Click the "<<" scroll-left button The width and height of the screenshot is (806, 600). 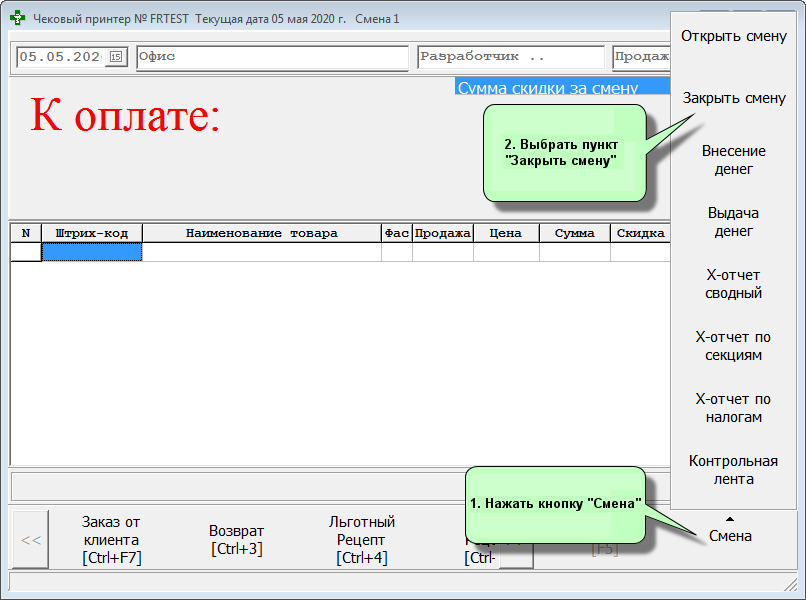(x=30, y=540)
